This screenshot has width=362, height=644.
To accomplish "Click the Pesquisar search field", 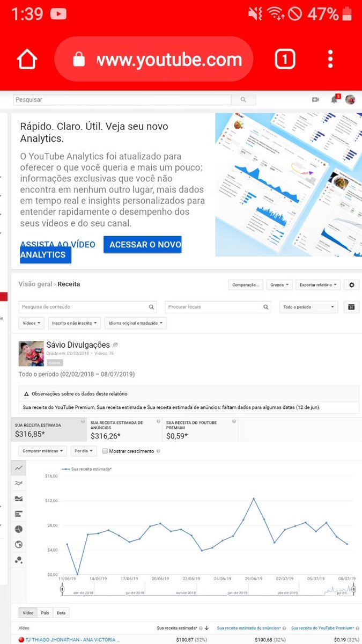I will (122, 100).
